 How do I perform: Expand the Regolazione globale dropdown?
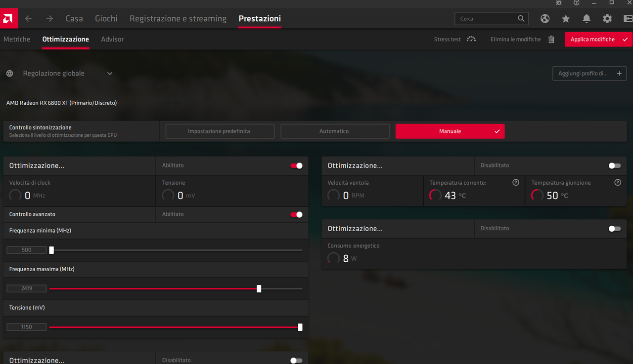(110, 73)
